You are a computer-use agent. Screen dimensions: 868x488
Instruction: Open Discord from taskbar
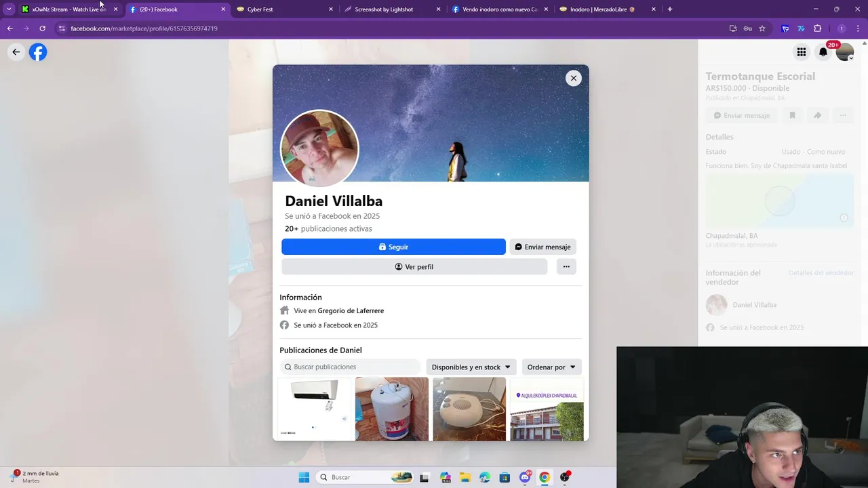(525, 477)
